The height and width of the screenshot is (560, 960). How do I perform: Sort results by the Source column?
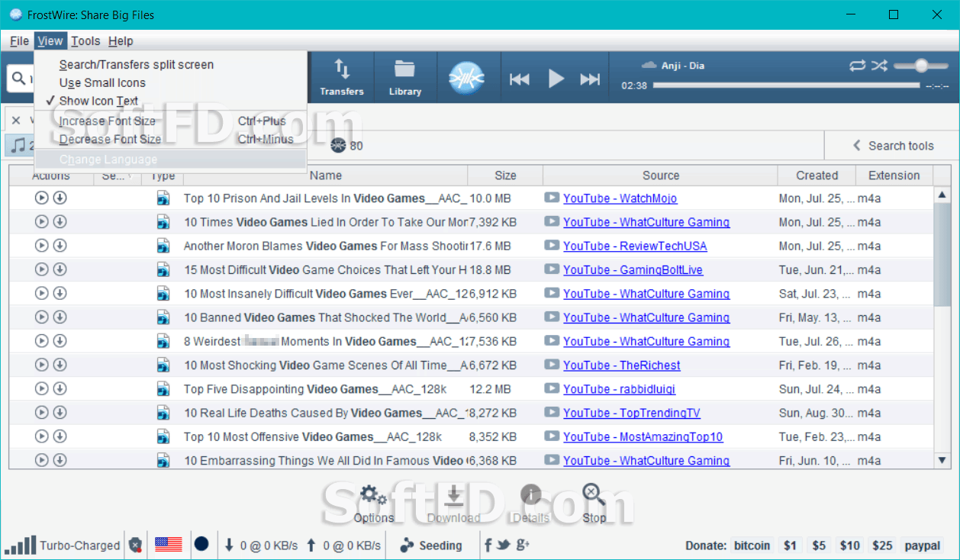pos(661,175)
